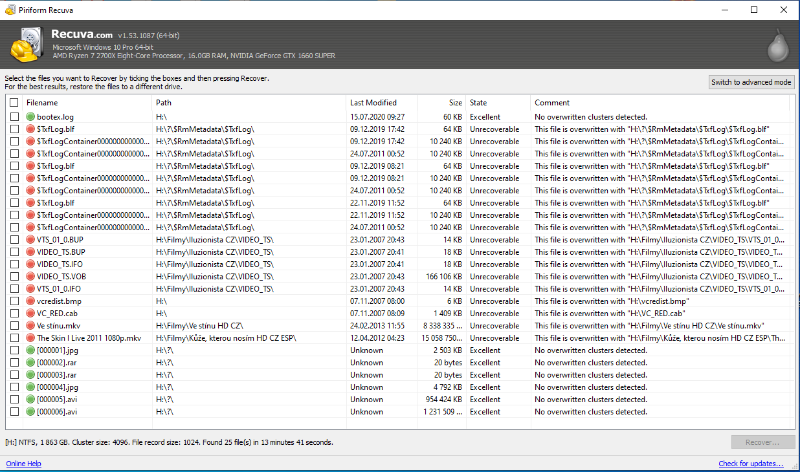Open Check for updates link
This screenshot has width=800, height=472.
(751, 463)
